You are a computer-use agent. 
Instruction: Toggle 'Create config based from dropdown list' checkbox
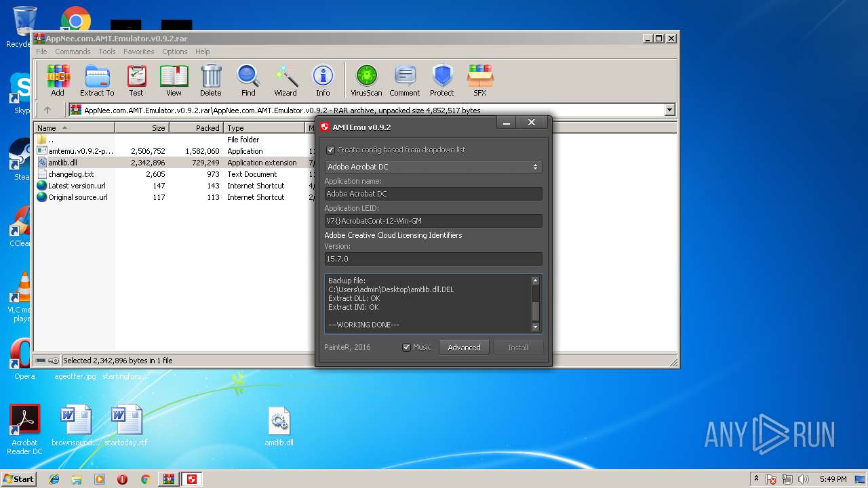(x=331, y=150)
